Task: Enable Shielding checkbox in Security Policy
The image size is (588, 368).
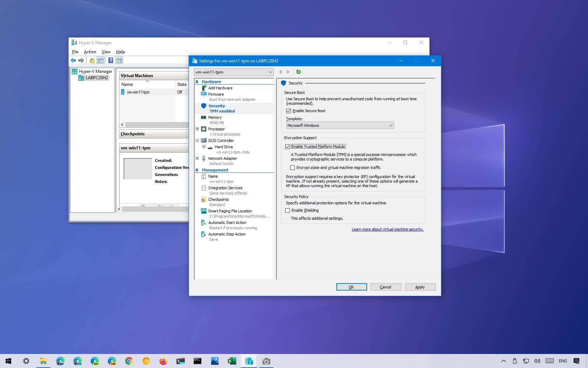Action: (287, 210)
